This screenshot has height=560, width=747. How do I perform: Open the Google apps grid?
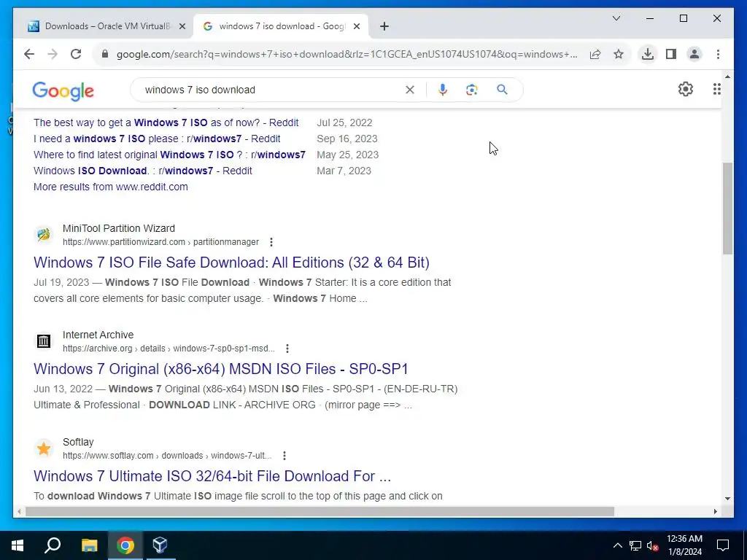coord(716,89)
